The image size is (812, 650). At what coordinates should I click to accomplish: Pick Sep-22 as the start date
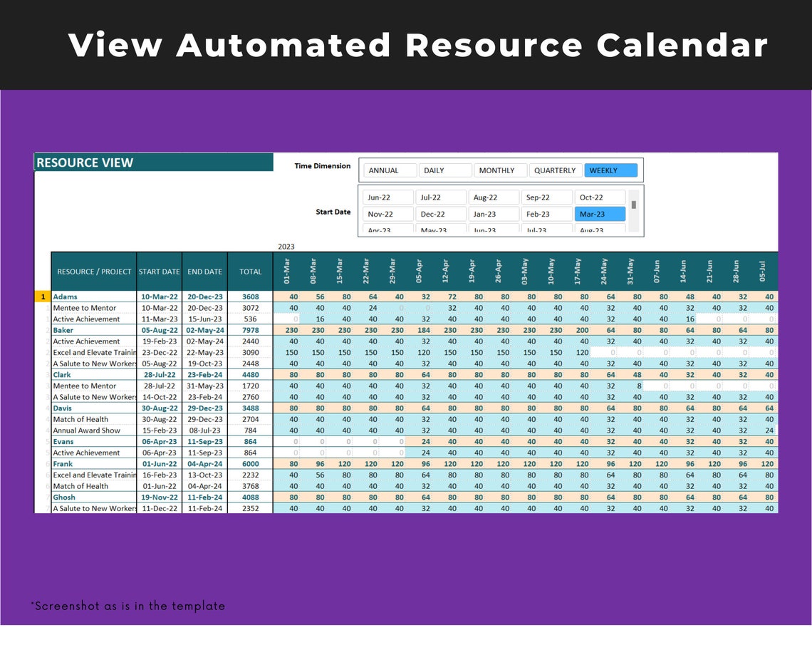547,197
